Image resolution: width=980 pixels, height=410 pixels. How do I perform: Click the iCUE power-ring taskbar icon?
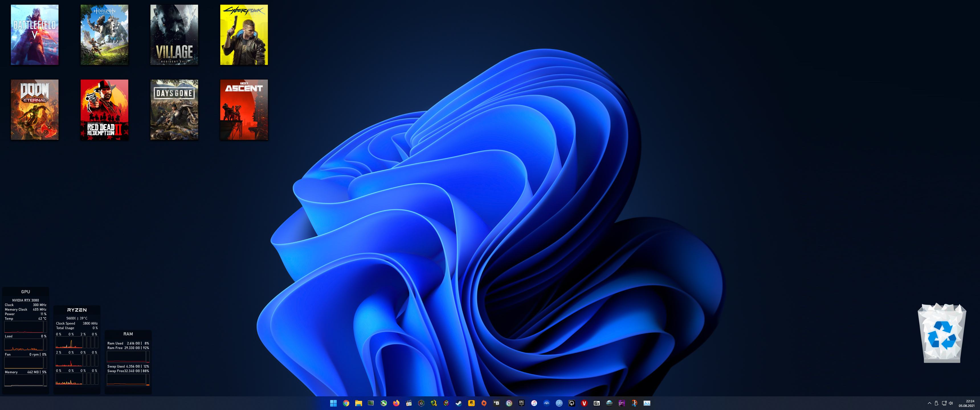pos(421,403)
